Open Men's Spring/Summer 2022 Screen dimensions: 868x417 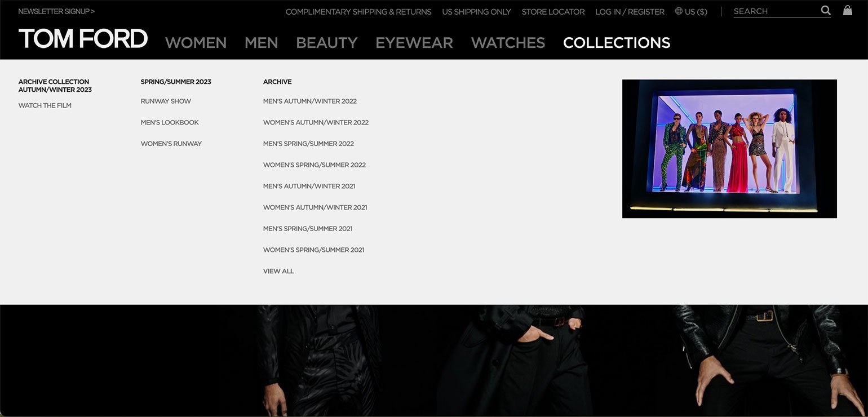coord(308,144)
